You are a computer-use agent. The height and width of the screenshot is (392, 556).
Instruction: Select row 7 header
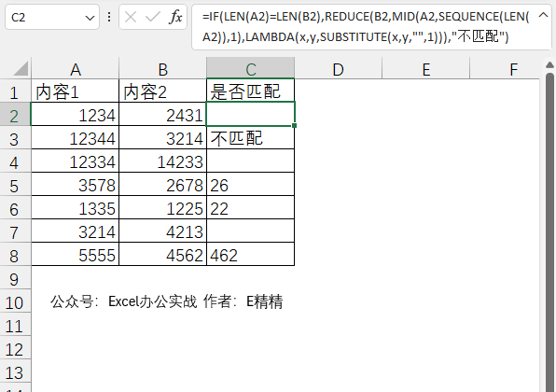click(15, 231)
